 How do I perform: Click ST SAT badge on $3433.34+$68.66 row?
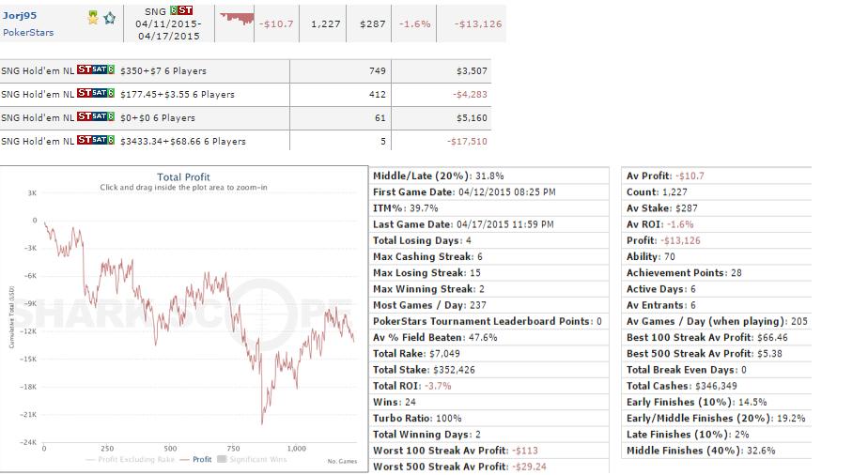pos(96,141)
